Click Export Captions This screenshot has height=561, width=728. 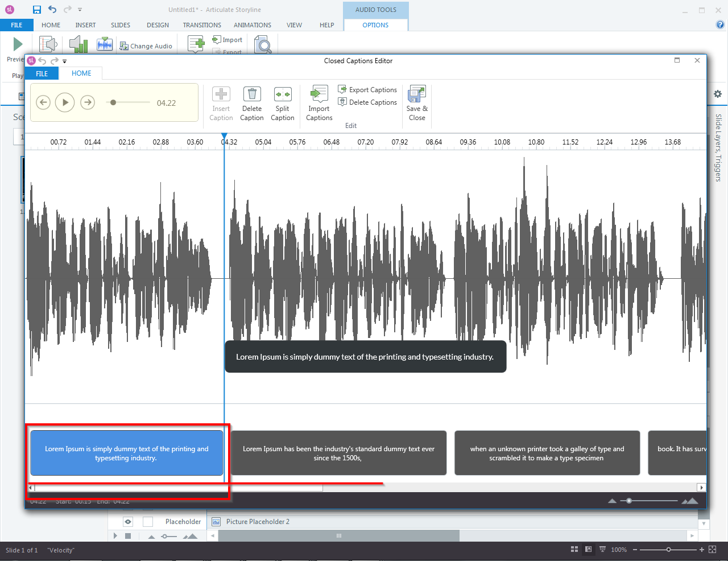tap(367, 89)
